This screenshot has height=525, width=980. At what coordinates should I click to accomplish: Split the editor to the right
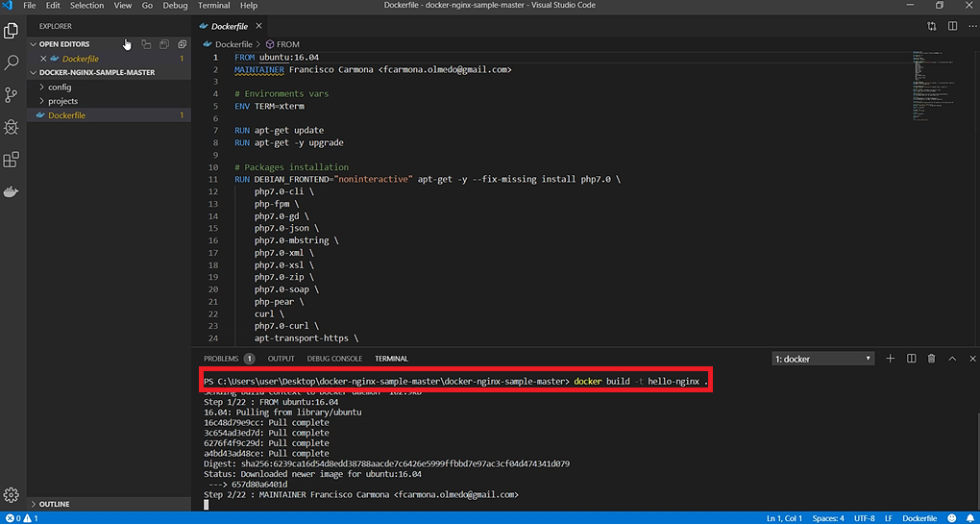(x=952, y=26)
